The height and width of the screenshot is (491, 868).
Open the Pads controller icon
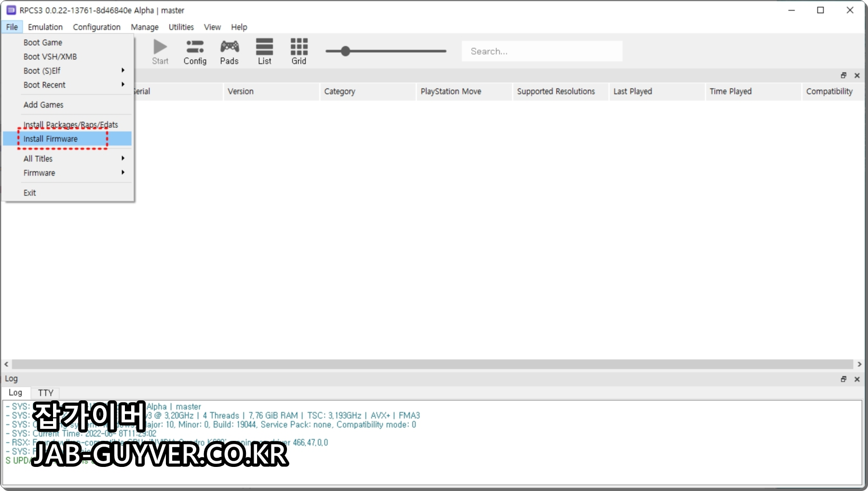pos(230,47)
